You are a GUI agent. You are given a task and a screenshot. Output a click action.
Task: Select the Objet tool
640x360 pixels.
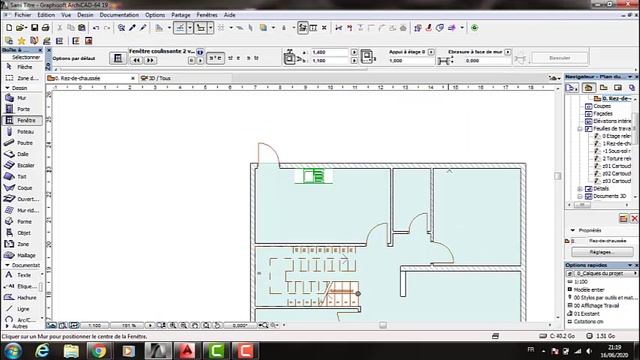[22, 233]
